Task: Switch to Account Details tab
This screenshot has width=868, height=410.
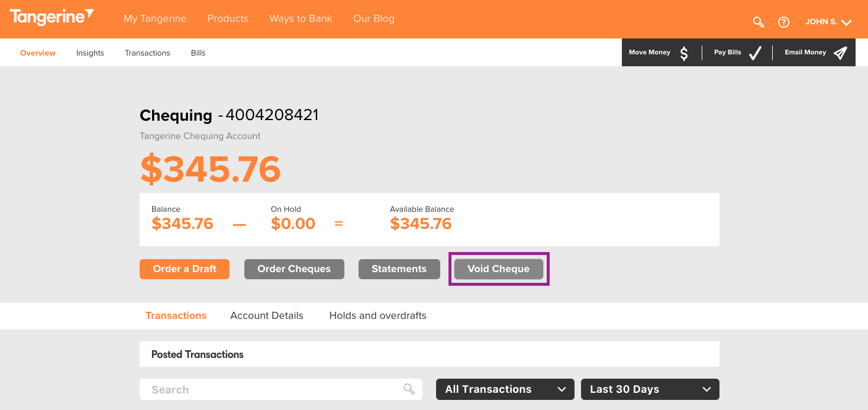Action: tap(267, 315)
